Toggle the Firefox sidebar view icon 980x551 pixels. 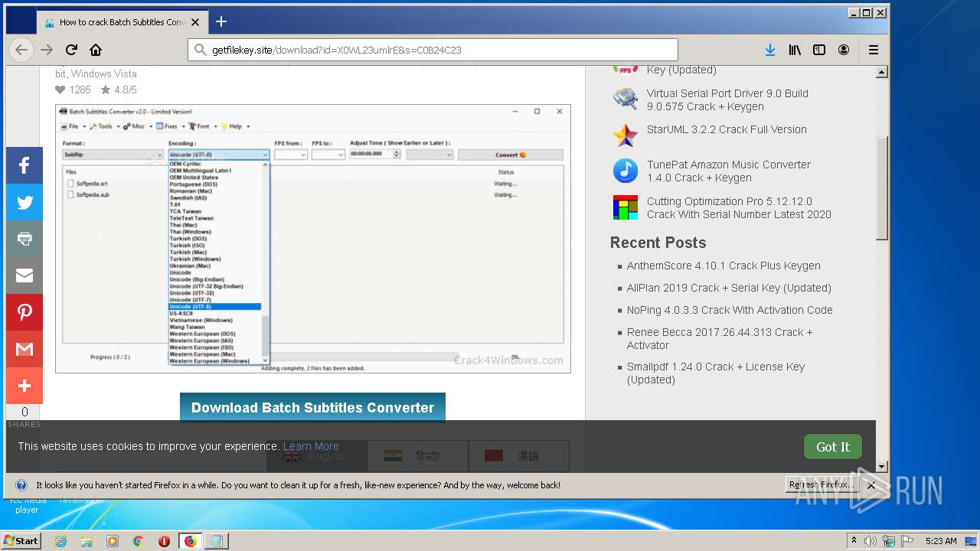click(819, 50)
